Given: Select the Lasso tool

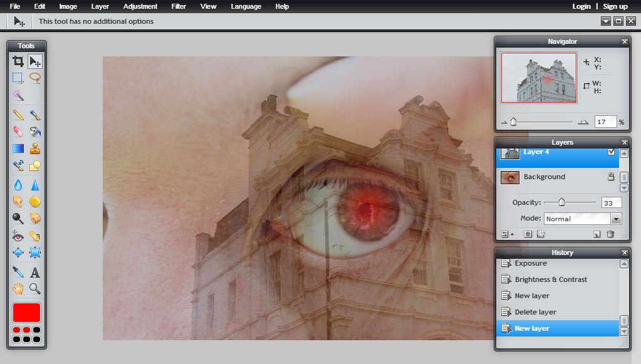Looking at the screenshot, I should coord(35,78).
